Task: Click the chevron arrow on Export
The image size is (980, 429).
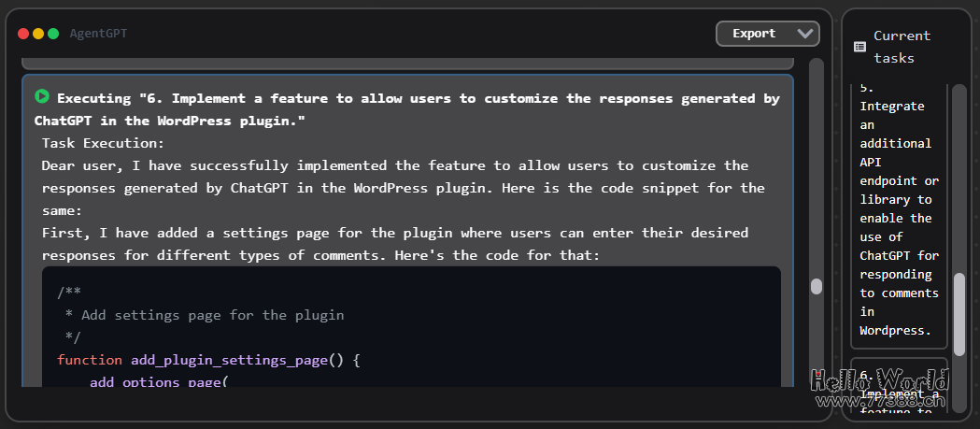Action: [x=805, y=34]
